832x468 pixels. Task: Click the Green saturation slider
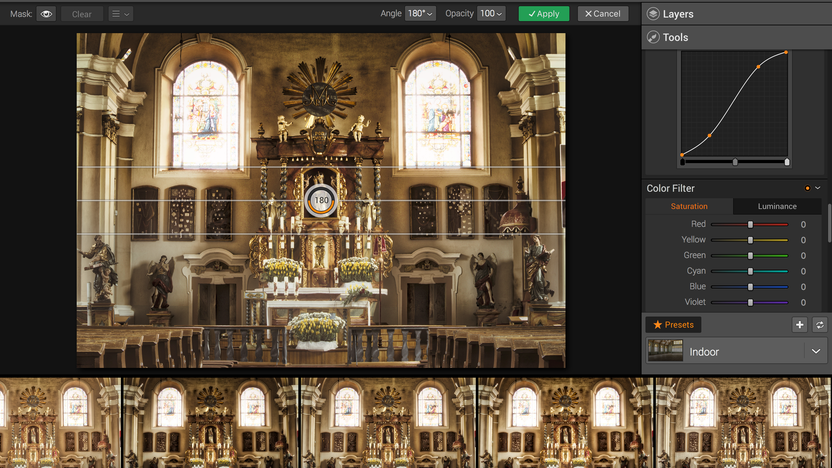click(750, 256)
